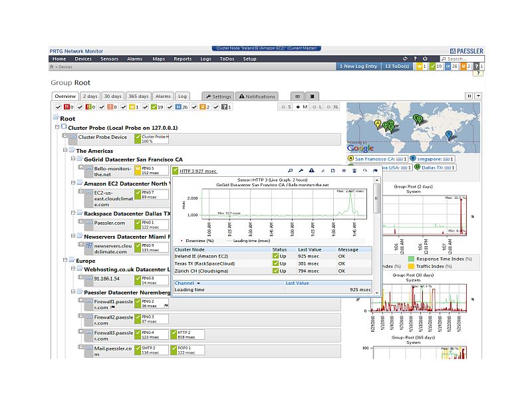Click the trash delete icon in the popup
Image resolution: width=532 pixels, height=399 pixels.
[354, 171]
